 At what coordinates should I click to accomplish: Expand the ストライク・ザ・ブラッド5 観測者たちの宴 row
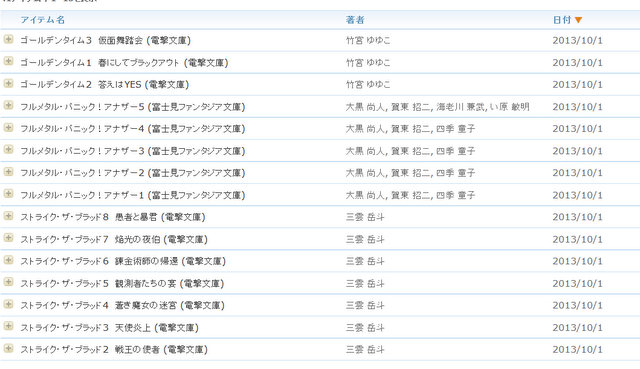click(x=8, y=282)
